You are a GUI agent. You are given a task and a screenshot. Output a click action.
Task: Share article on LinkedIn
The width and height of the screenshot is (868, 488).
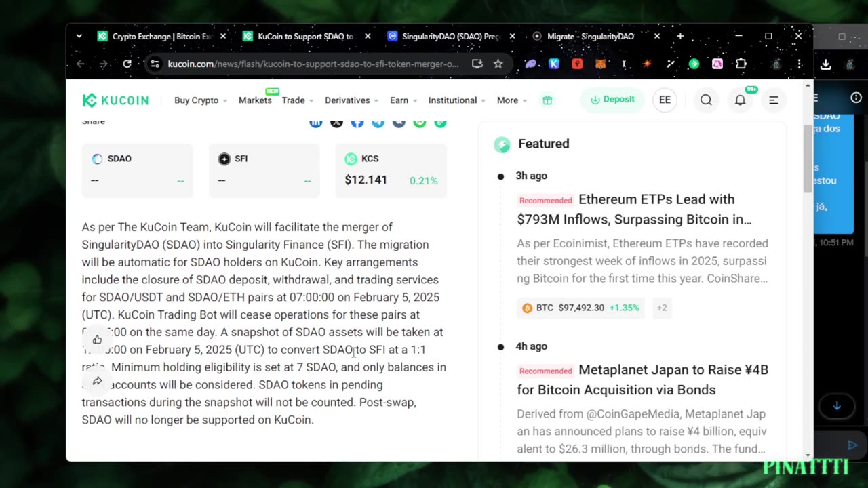pos(315,123)
